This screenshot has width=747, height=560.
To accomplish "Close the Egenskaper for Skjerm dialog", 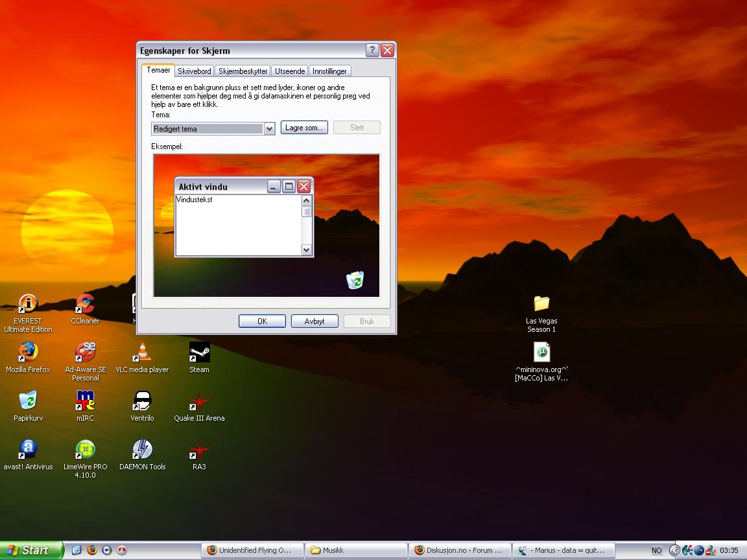I will pos(387,50).
